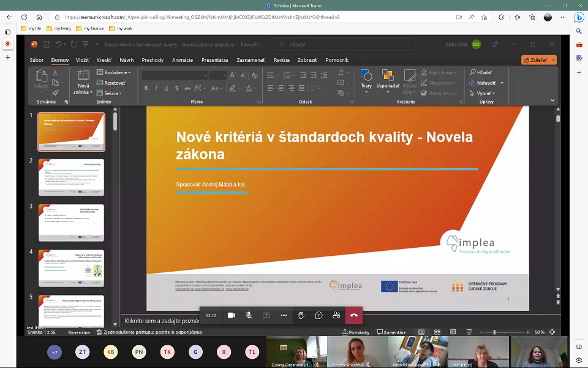The height and width of the screenshot is (368, 588).
Task: Unmute the microphone
Action: [x=249, y=315]
